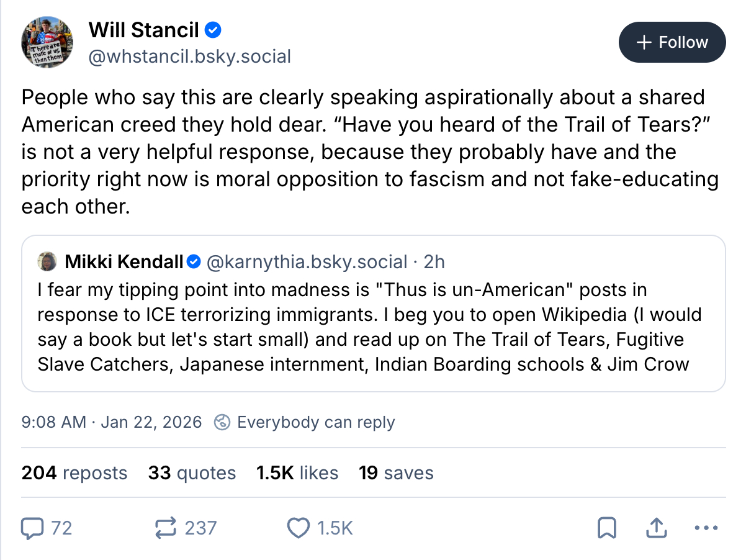Open Will Stancil's profile avatar

pyautogui.click(x=48, y=42)
